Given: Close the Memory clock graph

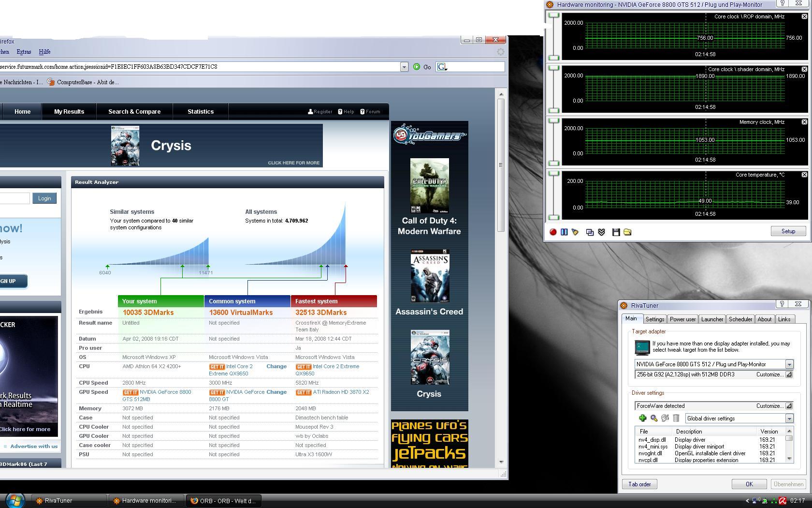Looking at the screenshot, I should 804,122.
